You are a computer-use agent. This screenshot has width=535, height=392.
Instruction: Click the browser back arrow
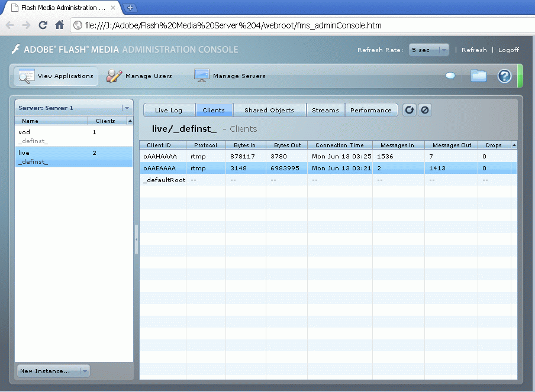click(x=10, y=25)
